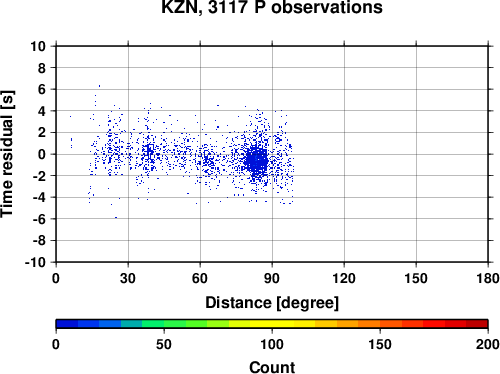This screenshot has width=500, height=374.
Task: Click the dense data cluster near 85 degrees distance
Action: pos(256,161)
